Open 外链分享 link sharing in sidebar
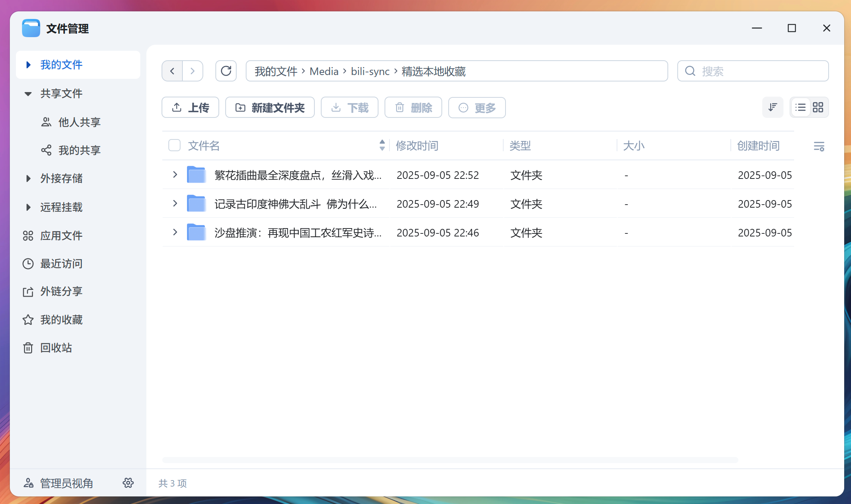This screenshot has height=504, width=851. 61,291
